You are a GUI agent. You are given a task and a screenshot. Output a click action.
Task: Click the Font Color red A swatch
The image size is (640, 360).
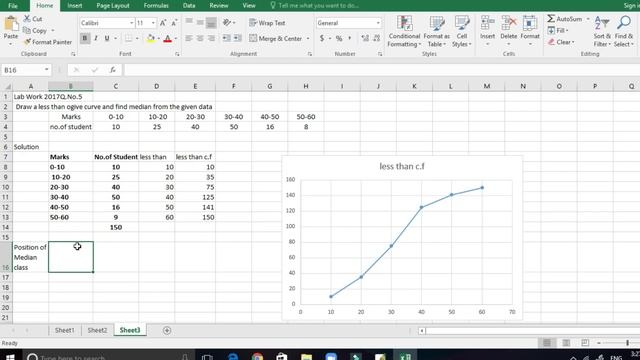point(167,38)
